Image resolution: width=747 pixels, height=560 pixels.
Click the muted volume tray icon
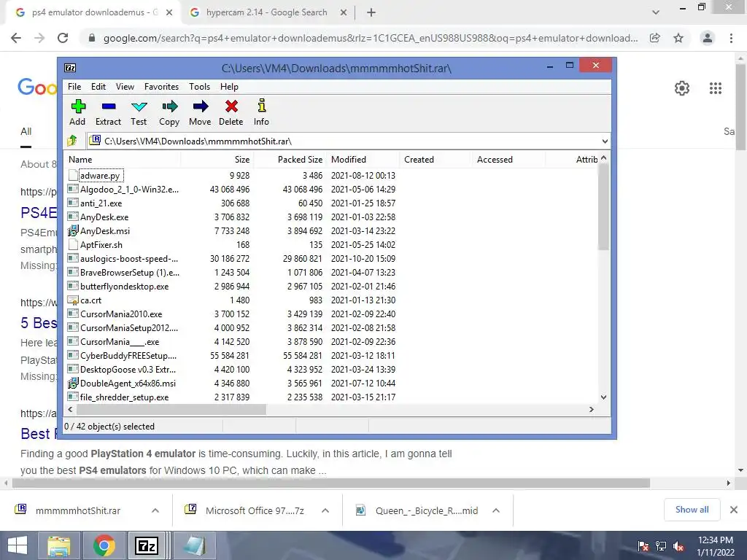pos(678,546)
